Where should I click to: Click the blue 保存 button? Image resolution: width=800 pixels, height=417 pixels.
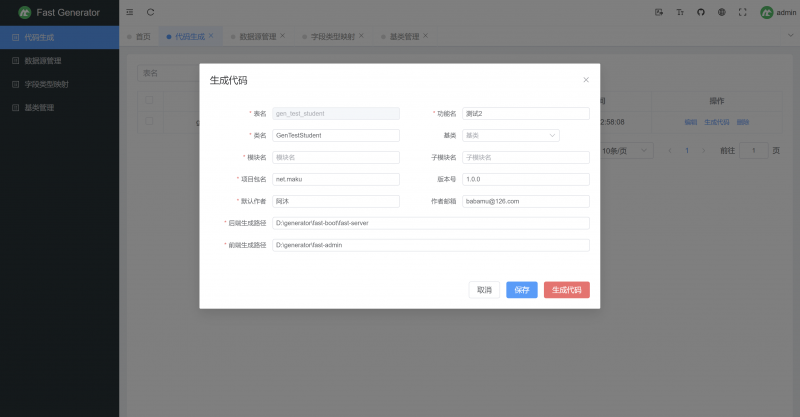(521, 290)
